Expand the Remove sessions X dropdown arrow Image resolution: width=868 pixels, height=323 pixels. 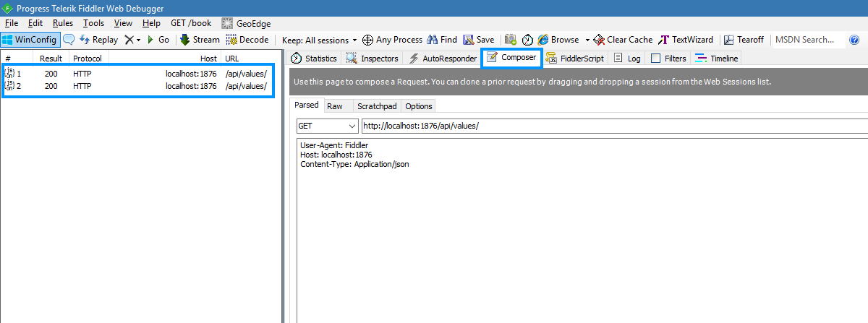138,40
